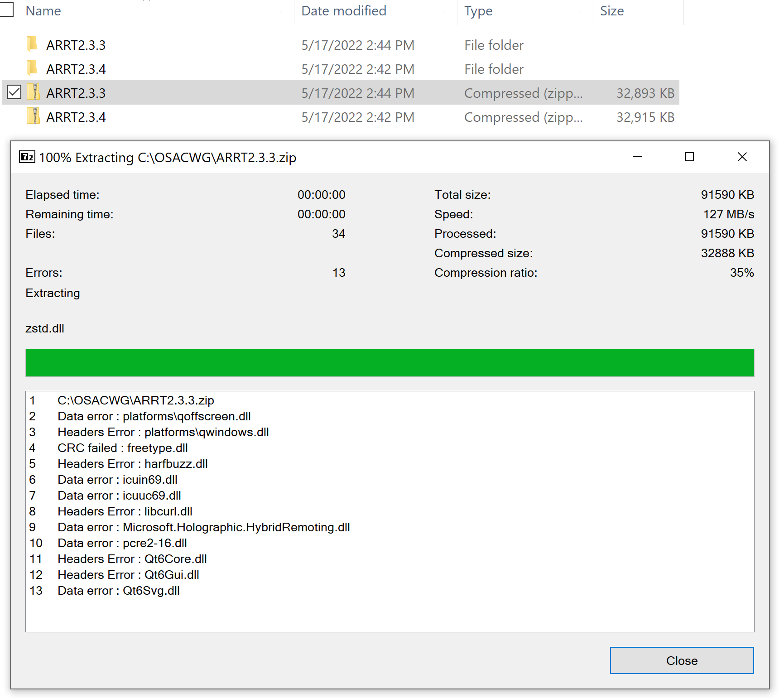Screen dimensions: 784x698
Task: Click the zstd.dll extracting filename label
Action: [45, 328]
